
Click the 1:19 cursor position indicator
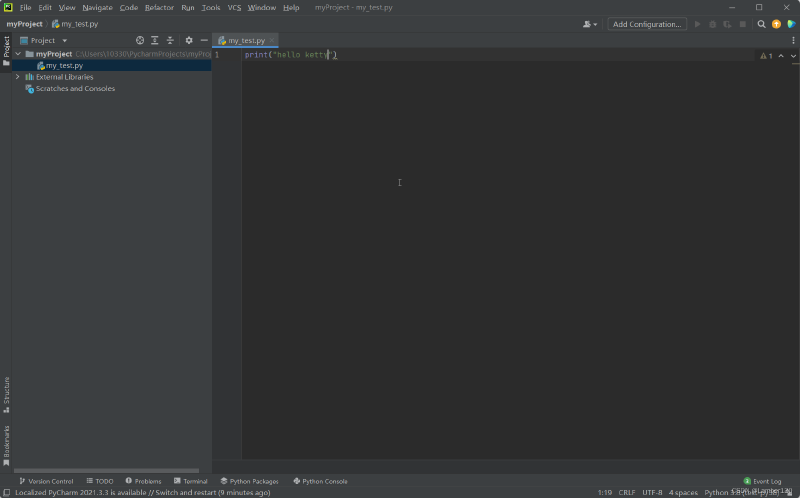pyautogui.click(x=605, y=492)
